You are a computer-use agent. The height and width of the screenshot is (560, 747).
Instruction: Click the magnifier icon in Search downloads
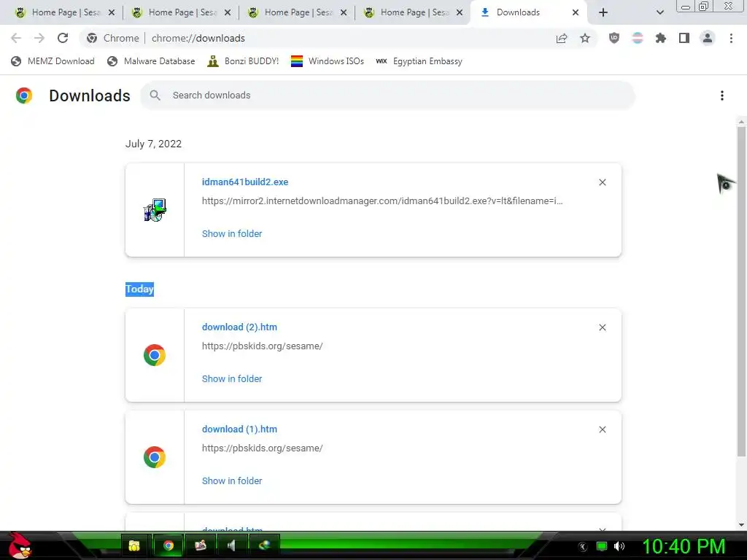click(155, 96)
